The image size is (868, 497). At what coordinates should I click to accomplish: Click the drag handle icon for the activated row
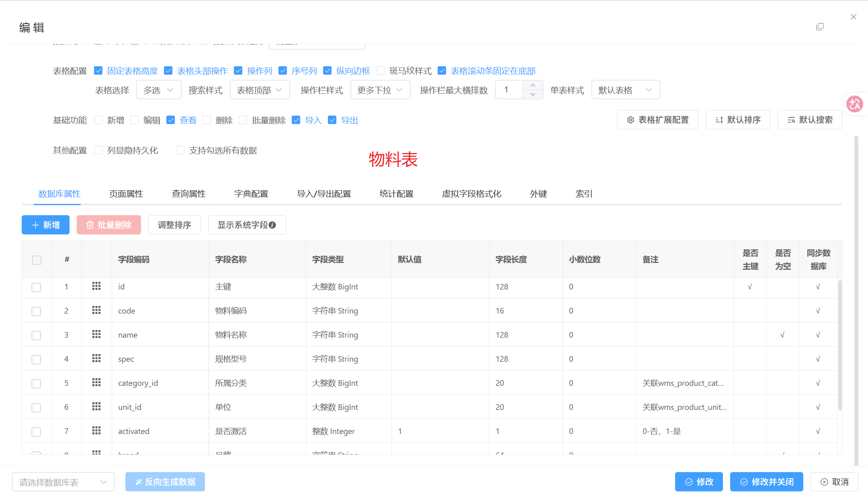pyautogui.click(x=96, y=431)
